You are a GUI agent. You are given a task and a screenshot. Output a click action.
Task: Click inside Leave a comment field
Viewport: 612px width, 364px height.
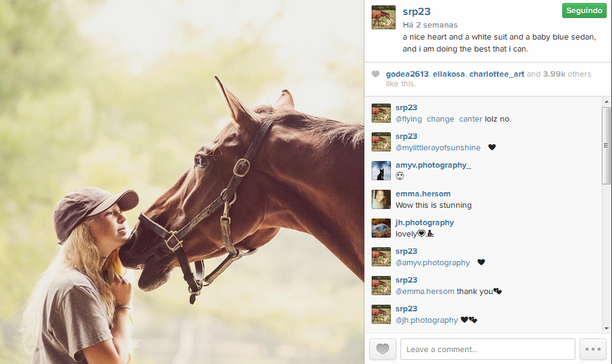click(x=487, y=349)
